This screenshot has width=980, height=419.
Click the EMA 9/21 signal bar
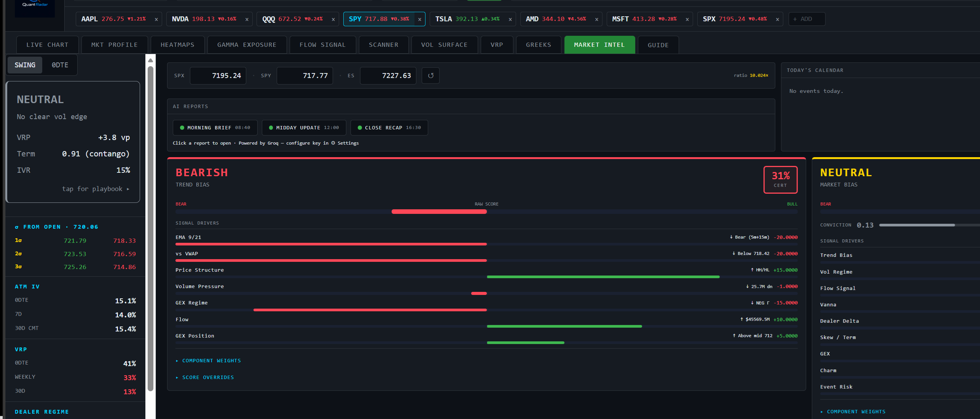[486, 244]
